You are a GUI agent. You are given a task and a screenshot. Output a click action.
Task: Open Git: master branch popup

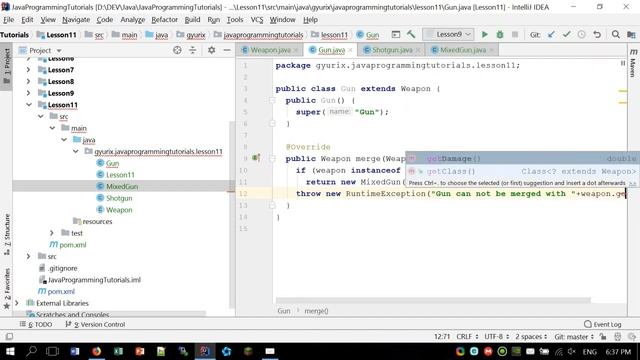[x=574, y=337]
